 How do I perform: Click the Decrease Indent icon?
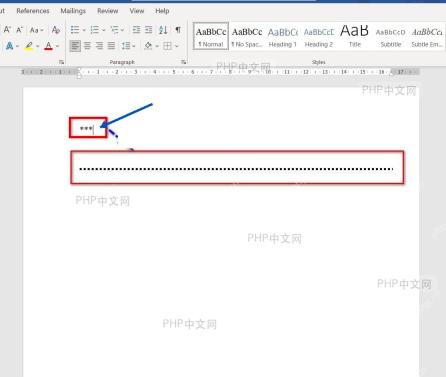tap(136, 30)
